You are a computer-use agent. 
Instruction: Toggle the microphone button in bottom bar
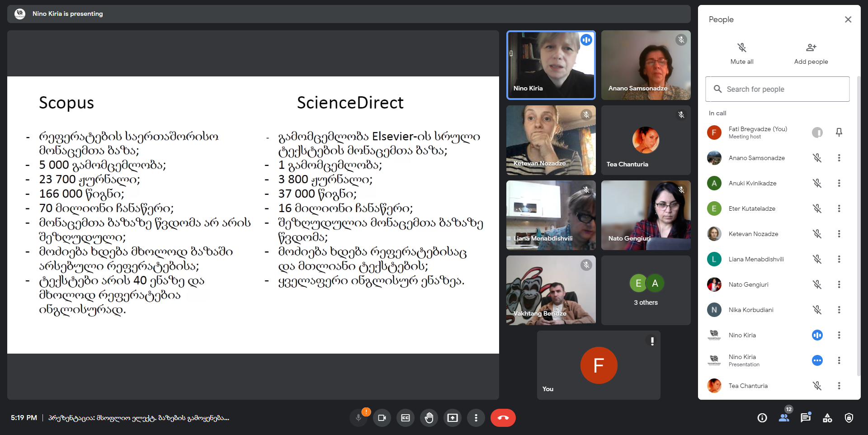[x=359, y=418]
